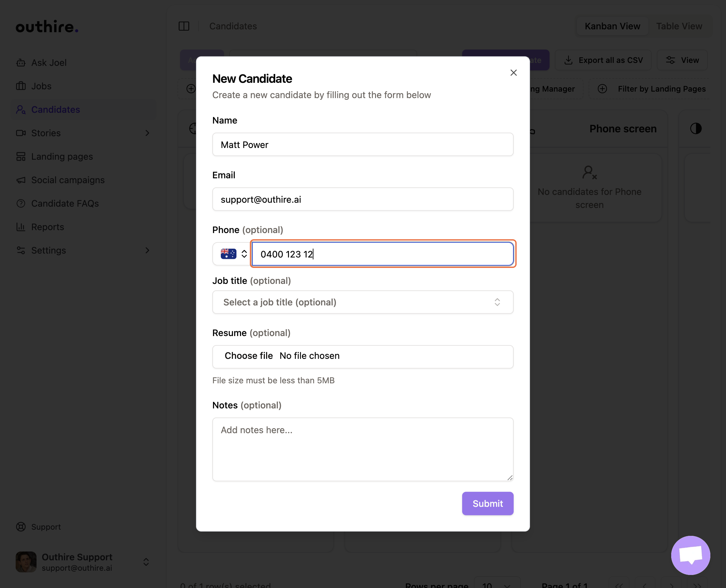The image size is (726, 588).
Task: Close the New Candidate dialog
Action: click(x=513, y=73)
